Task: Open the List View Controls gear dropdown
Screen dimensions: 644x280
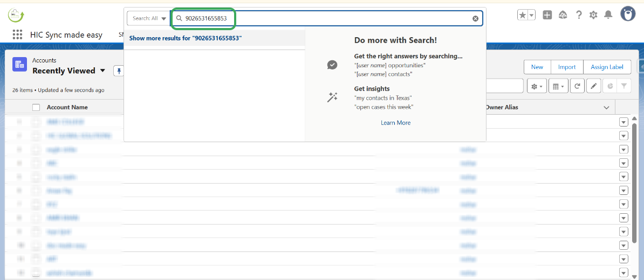Action: [537, 86]
